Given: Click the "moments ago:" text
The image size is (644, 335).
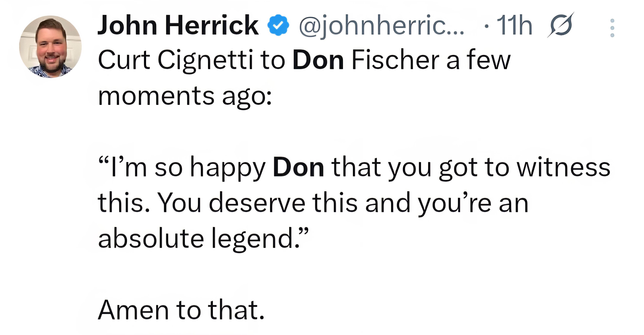Looking at the screenshot, I should click(x=185, y=96).
